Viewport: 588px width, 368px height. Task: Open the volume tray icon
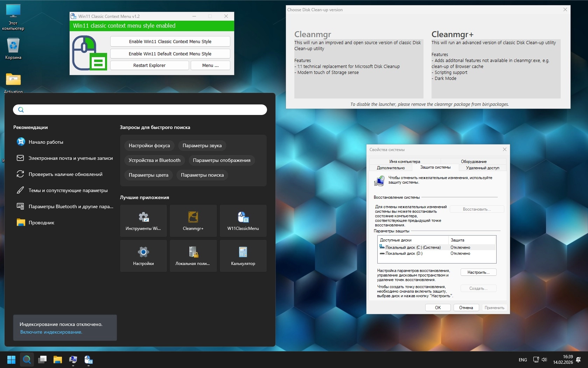click(544, 360)
